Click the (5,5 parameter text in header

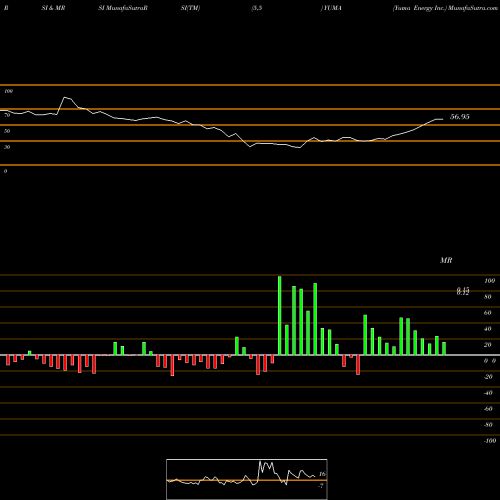pos(257,8)
